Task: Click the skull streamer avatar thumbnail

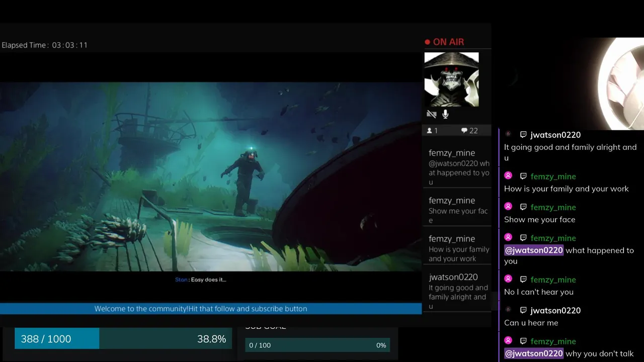Action: click(451, 79)
